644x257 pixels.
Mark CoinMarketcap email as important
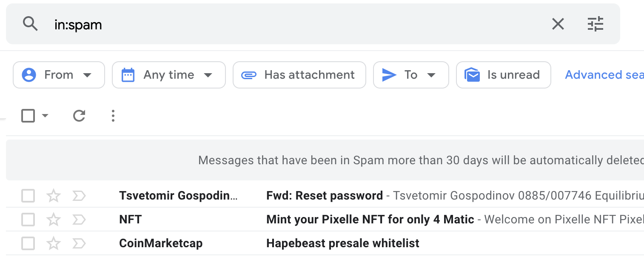click(79, 243)
